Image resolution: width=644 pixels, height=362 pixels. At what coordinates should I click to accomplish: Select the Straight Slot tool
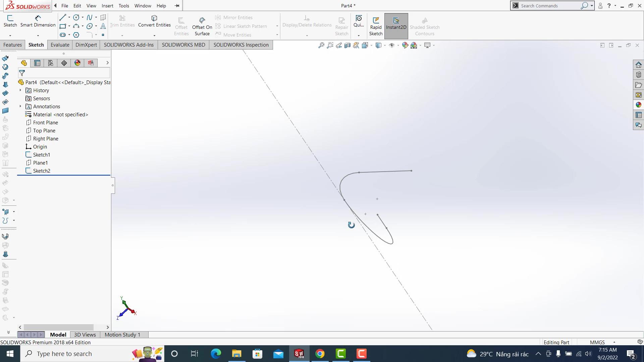point(63,35)
